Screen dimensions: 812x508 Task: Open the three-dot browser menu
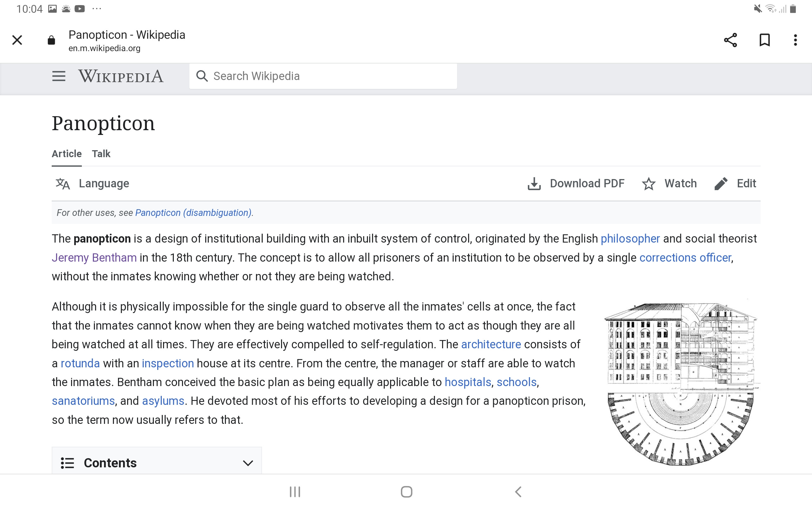coord(795,40)
